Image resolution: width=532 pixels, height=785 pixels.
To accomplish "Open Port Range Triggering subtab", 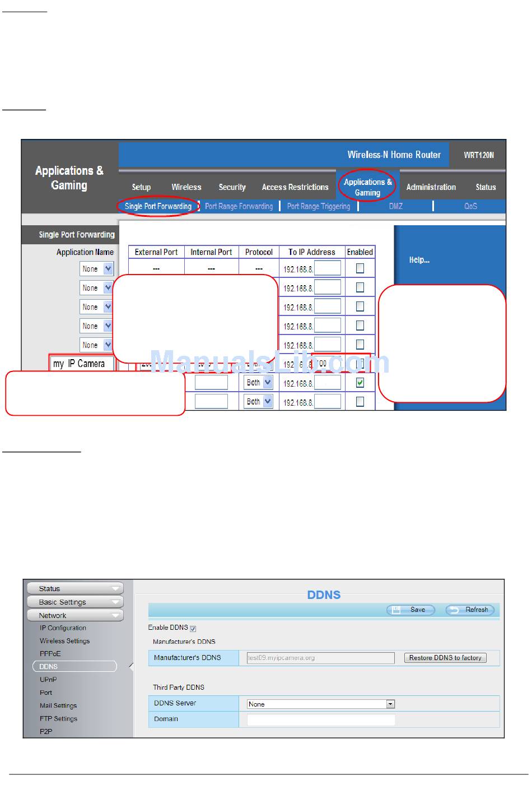I will tap(318, 206).
